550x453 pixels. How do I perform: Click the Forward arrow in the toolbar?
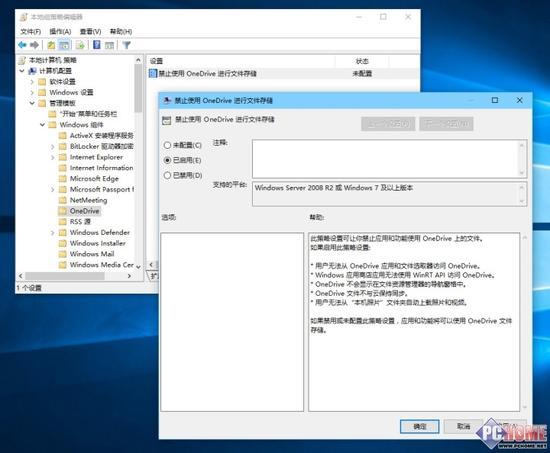pyautogui.click(x=34, y=45)
